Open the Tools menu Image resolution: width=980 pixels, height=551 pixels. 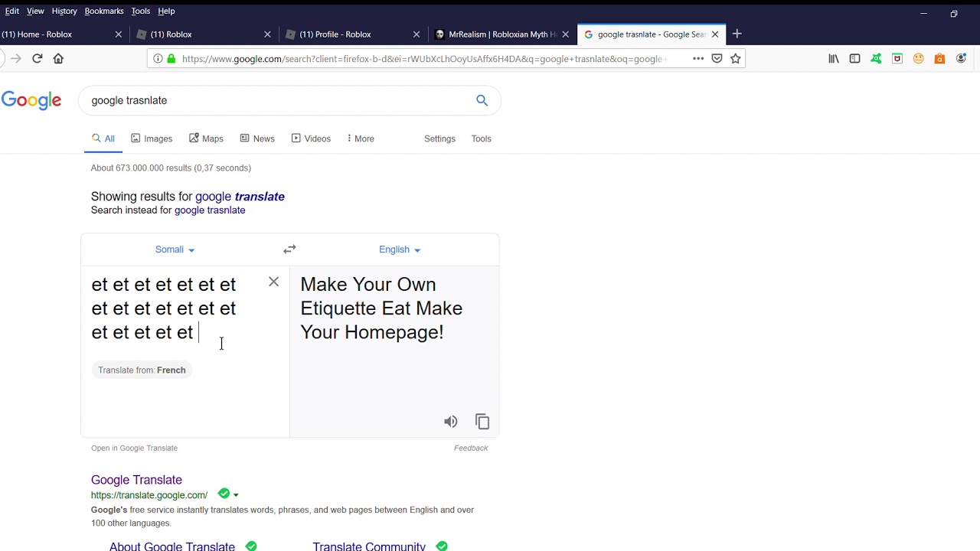pos(141,11)
